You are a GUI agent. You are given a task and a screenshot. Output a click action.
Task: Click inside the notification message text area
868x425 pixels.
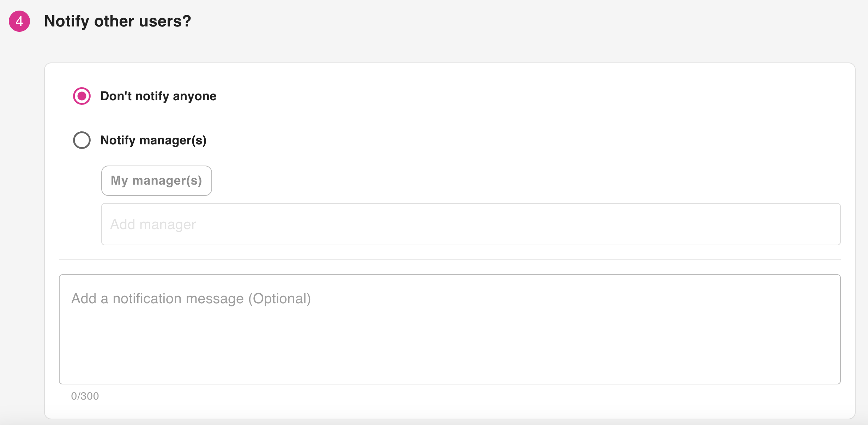click(x=450, y=329)
